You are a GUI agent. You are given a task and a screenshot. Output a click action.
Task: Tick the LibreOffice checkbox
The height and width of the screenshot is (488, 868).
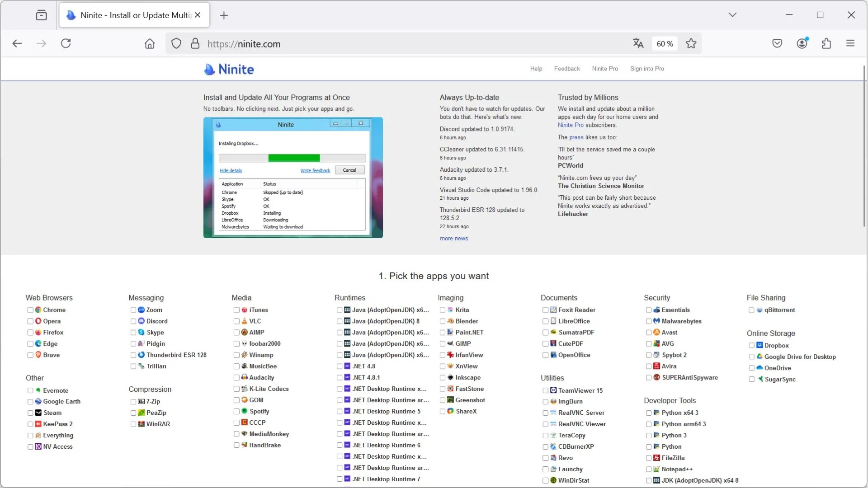(546, 321)
